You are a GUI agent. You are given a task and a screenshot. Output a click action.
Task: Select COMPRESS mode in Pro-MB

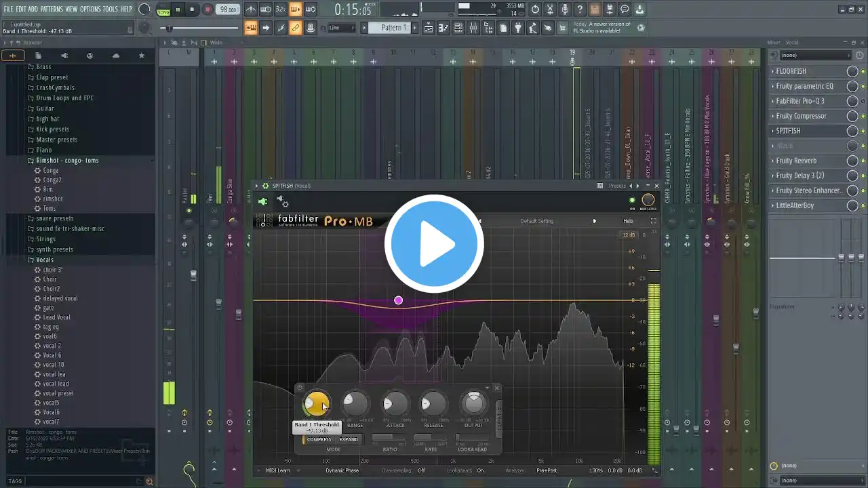coord(319,439)
